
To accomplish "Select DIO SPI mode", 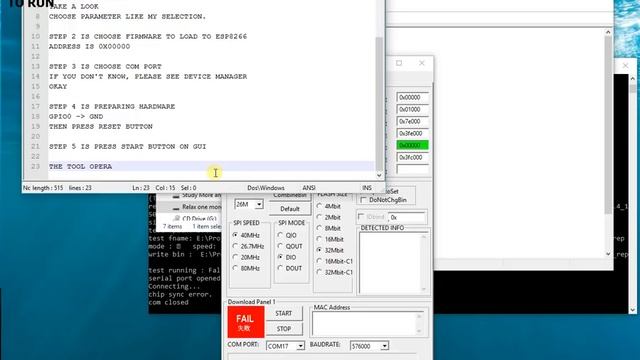I will pyautogui.click(x=287, y=257).
